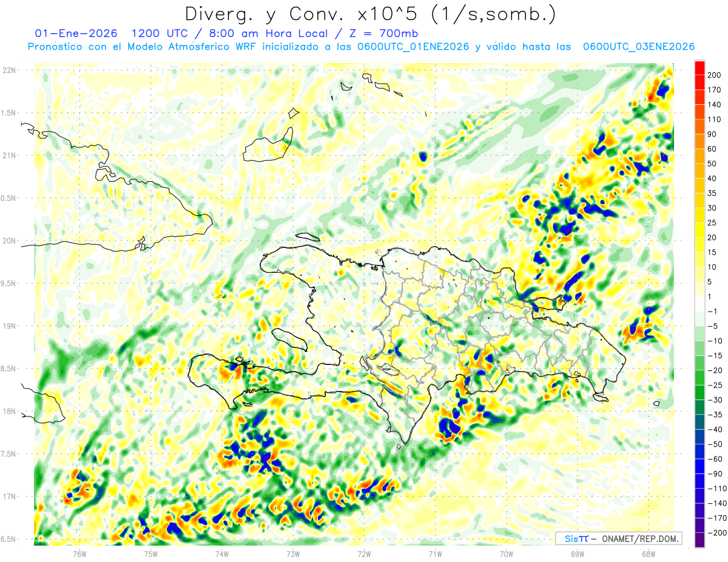Click the "20N" latitude label
728x562 pixels.
click(x=10, y=241)
